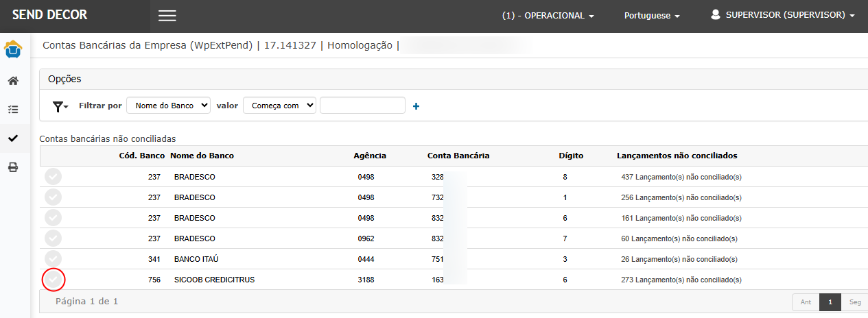The height and width of the screenshot is (318, 868).
Task: Open the Começa com condition dropdown
Action: [x=280, y=106]
